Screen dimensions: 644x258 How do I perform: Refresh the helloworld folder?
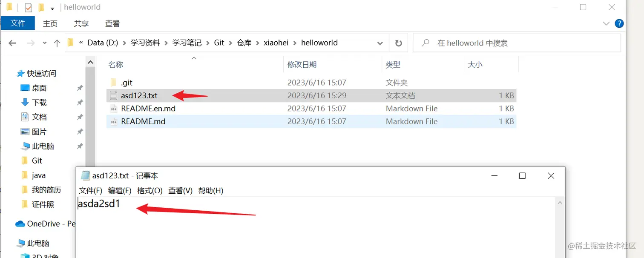[x=399, y=43]
